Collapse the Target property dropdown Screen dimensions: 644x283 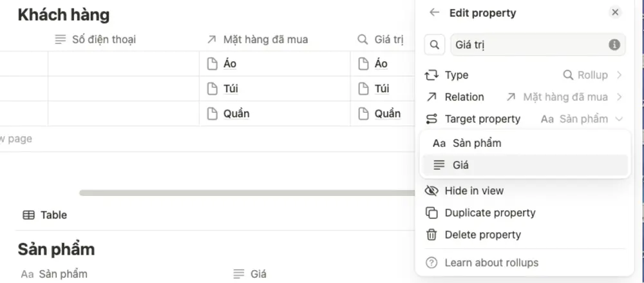coord(524,119)
